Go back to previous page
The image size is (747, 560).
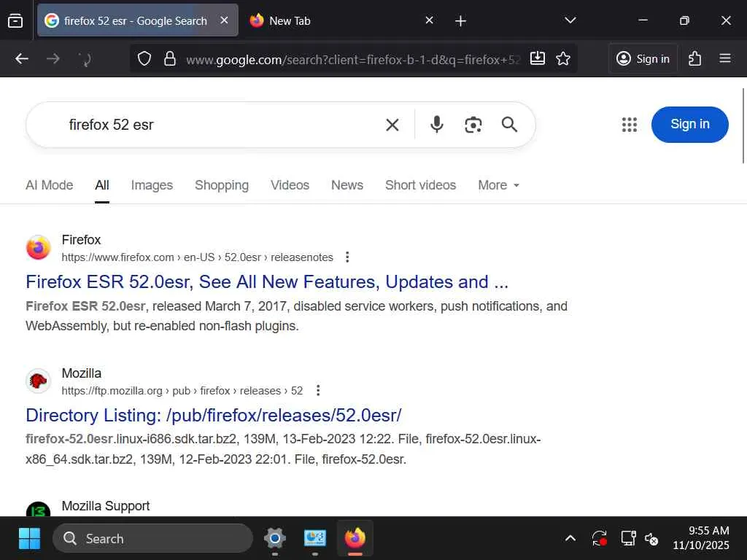tap(22, 58)
